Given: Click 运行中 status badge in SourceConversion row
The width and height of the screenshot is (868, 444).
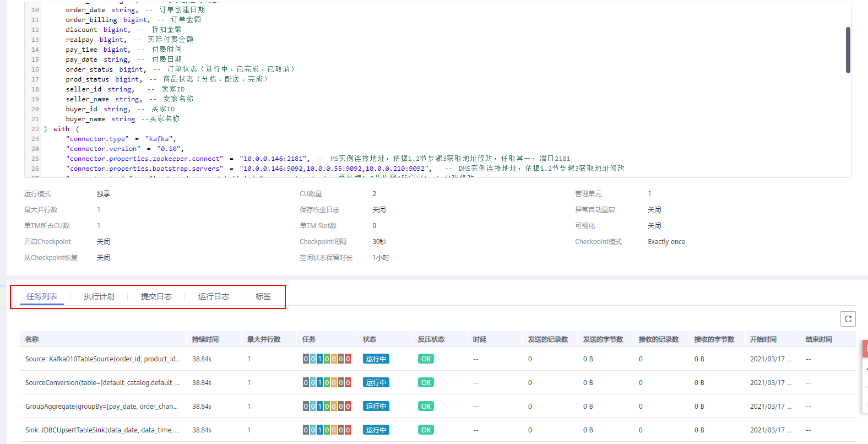Looking at the screenshot, I should [376, 383].
